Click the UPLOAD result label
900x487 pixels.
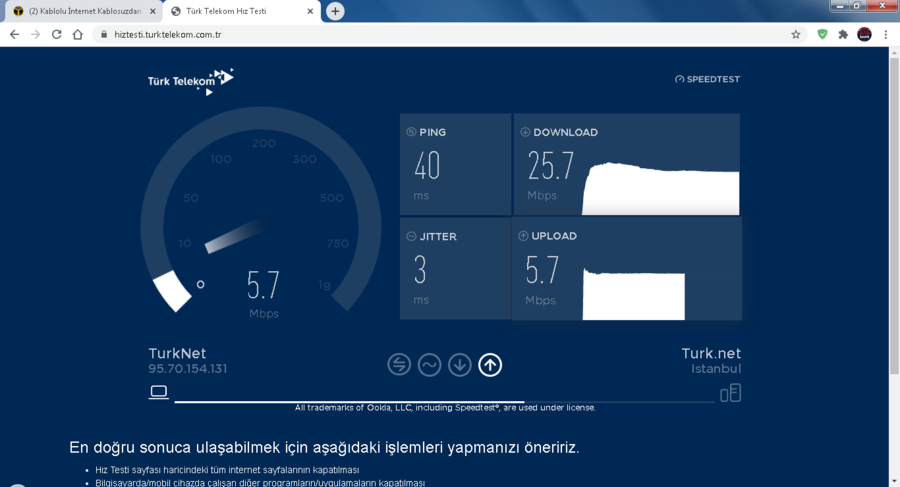pyautogui.click(x=554, y=236)
